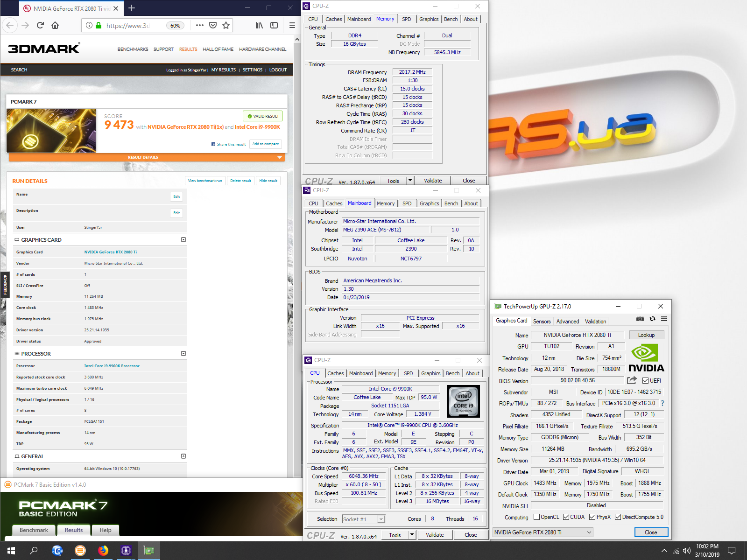Click the taskbar clock showing 10:02 PM
The image size is (747, 560).
(707, 551)
